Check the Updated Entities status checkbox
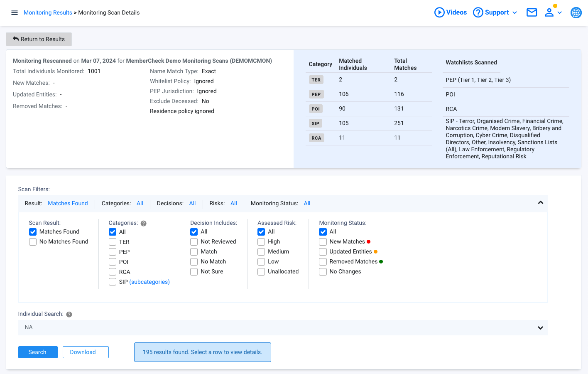Viewport: 588px width, 374px height. point(323,252)
